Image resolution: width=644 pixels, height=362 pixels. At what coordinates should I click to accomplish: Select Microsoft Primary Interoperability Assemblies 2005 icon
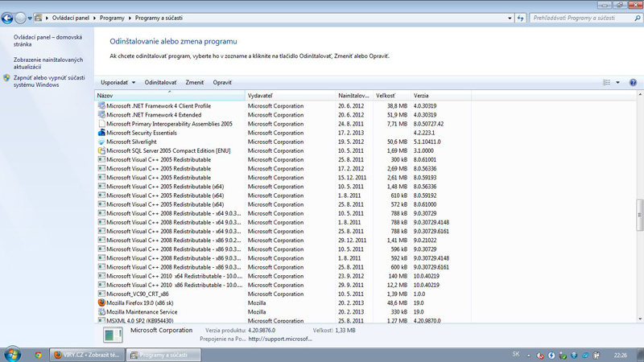click(x=101, y=124)
